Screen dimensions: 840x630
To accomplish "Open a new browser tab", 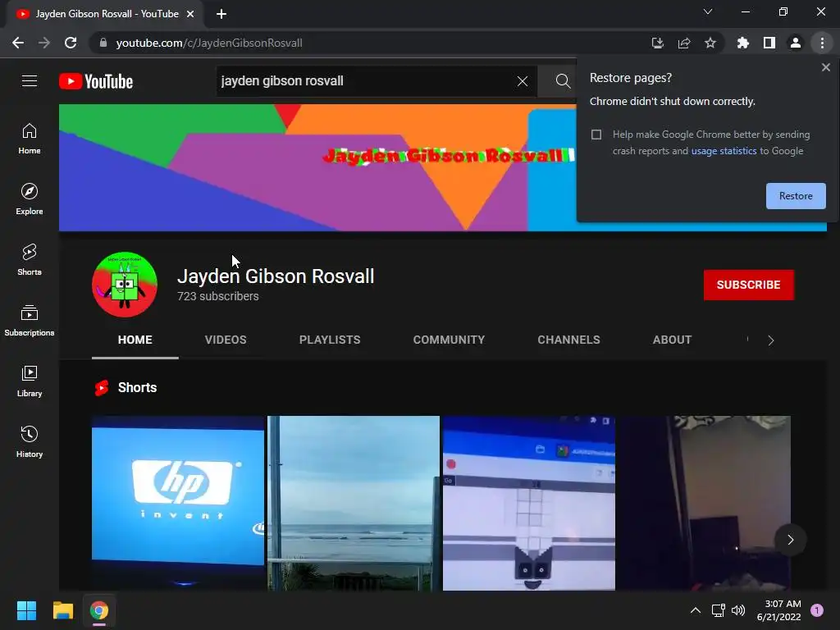I will click(x=221, y=14).
